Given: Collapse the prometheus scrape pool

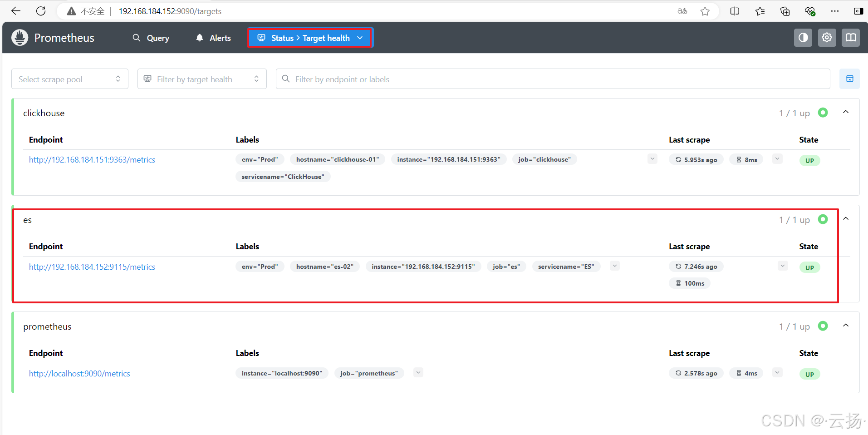Looking at the screenshot, I should pyautogui.click(x=846, y=326).
